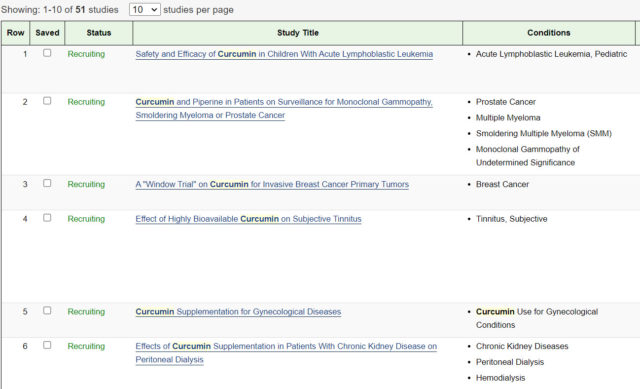Click the Row column header
This screenshot has height=389, width=640.
click(16, 33)
